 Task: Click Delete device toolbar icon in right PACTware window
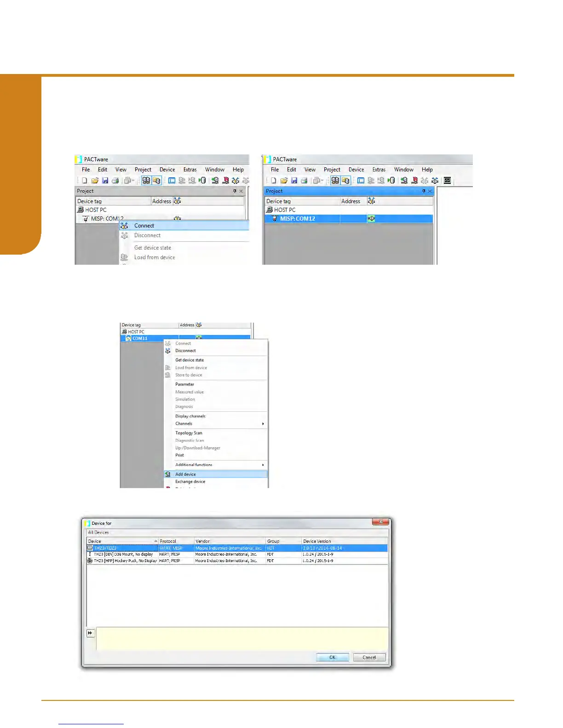pyautogui.click(x=414, y=181)
